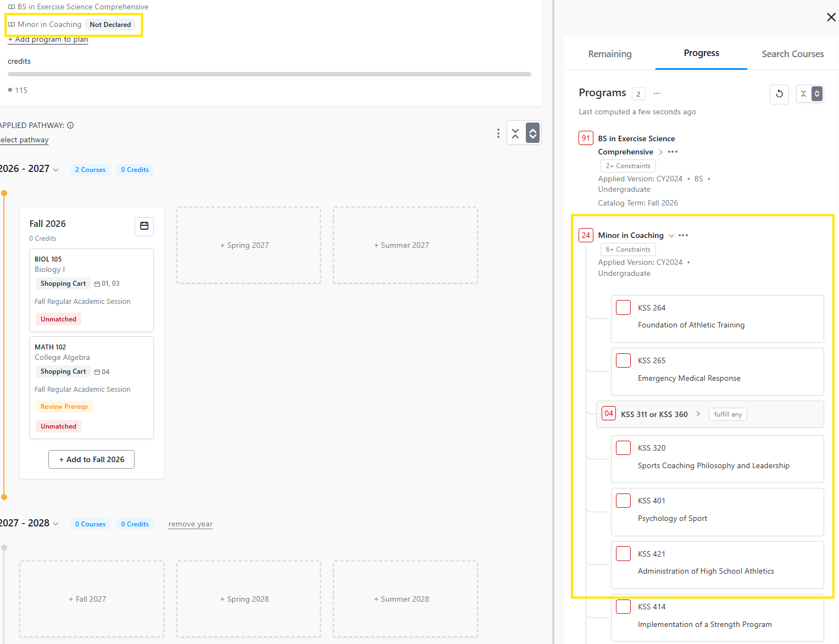Screen dimensions: 839x644
Task: Switch to the Remaining tab
Action: pyautogui.click(x=610, y=54)
